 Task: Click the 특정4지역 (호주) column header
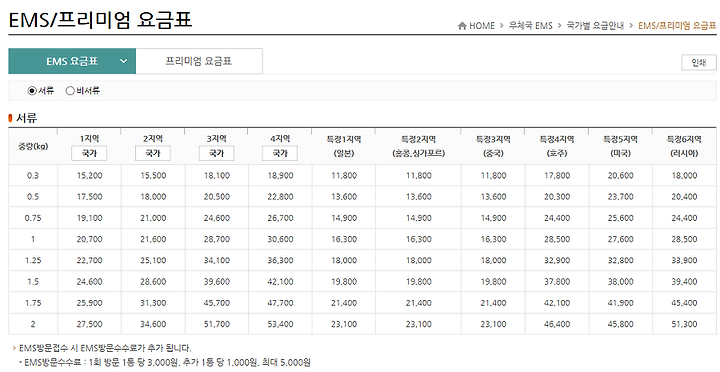[557, 146]
